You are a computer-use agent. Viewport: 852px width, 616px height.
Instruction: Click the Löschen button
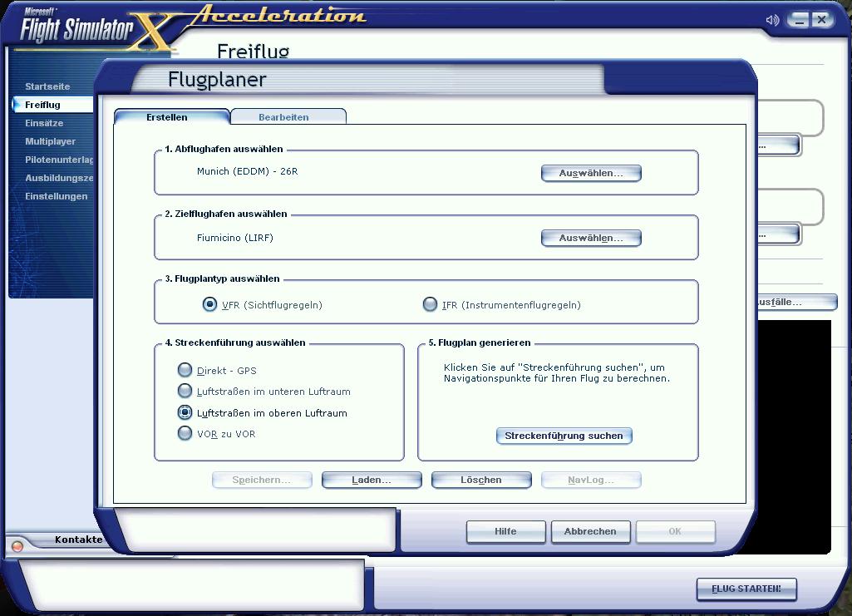tap(481, 480)
